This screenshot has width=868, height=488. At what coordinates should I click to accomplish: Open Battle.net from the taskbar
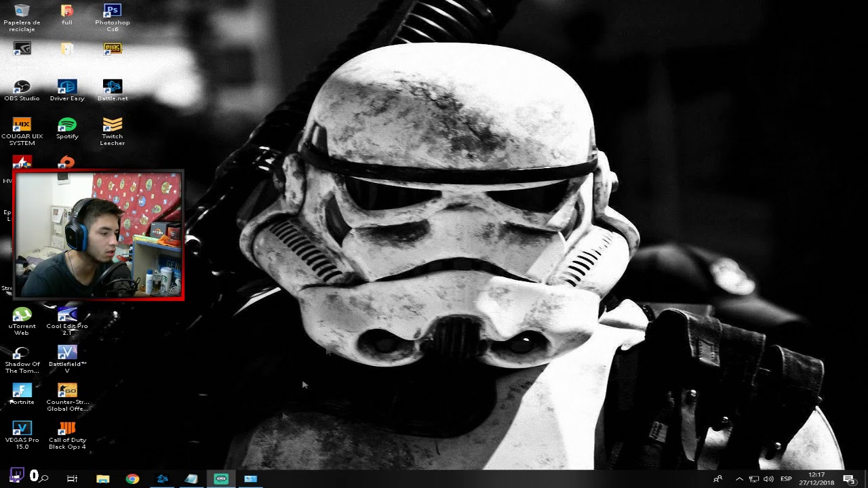point(162,479)
